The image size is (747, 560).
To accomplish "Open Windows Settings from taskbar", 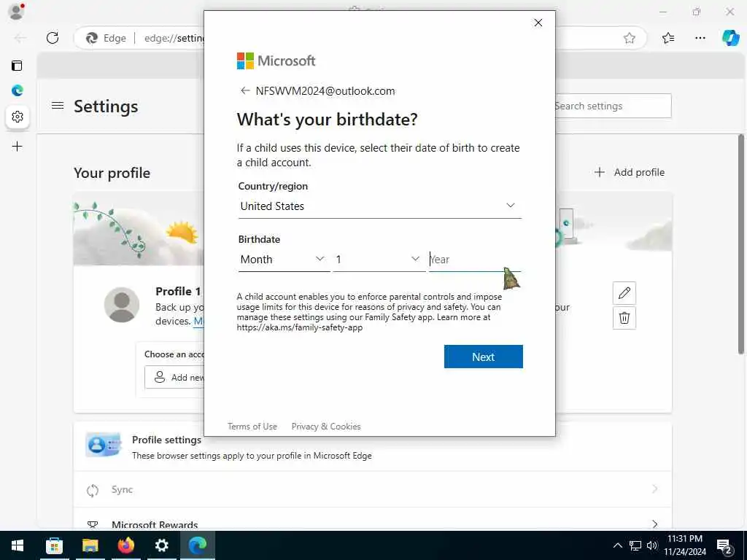I will tap(161, 545).
